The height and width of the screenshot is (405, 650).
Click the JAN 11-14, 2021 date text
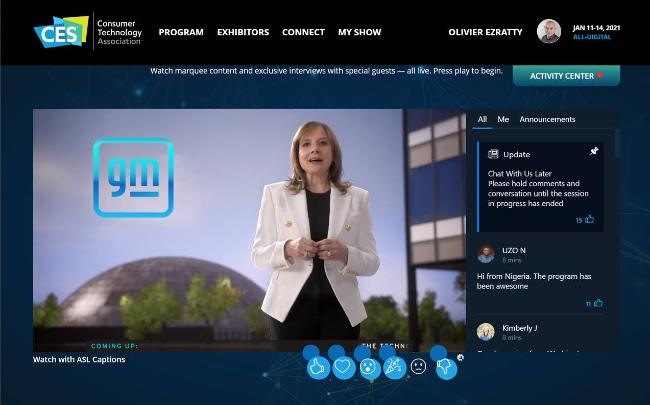[596, 28]
